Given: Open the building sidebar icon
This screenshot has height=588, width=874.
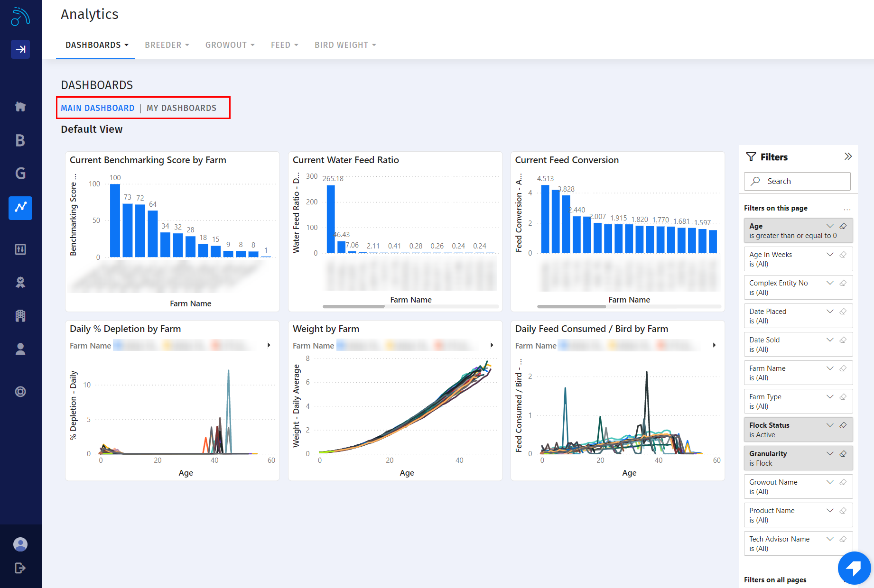Looking at the screenshot, I should click(x=20, y=316).
